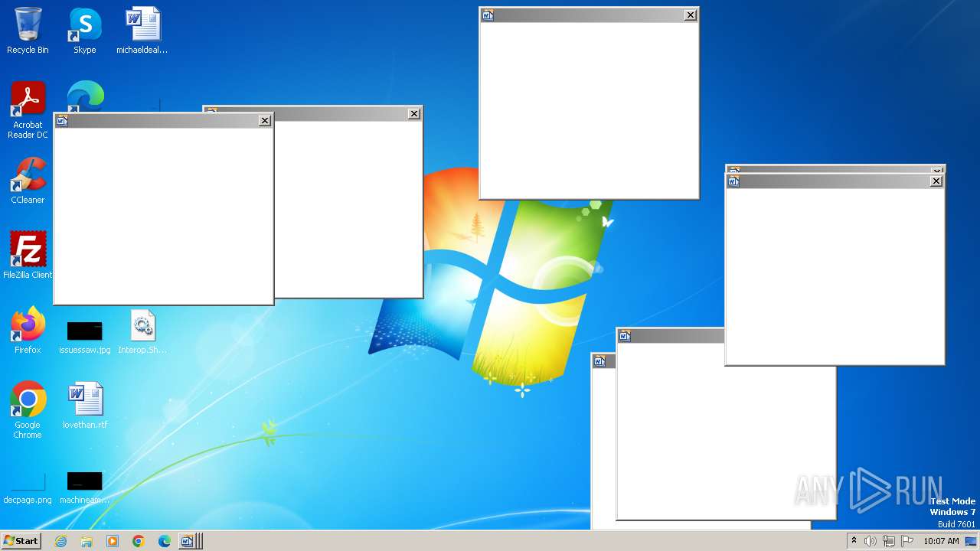Open the volume speaker tray icon

tap(871, 541)
